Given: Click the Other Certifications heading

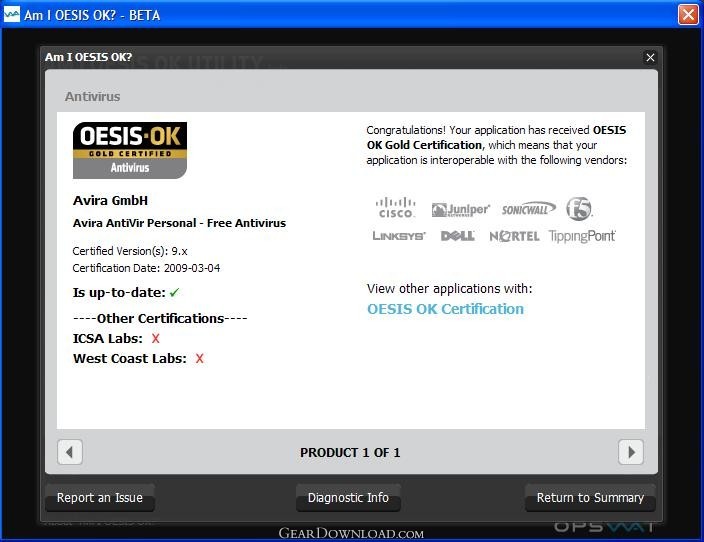Looking at the screenshot, I should pos(160,318).
